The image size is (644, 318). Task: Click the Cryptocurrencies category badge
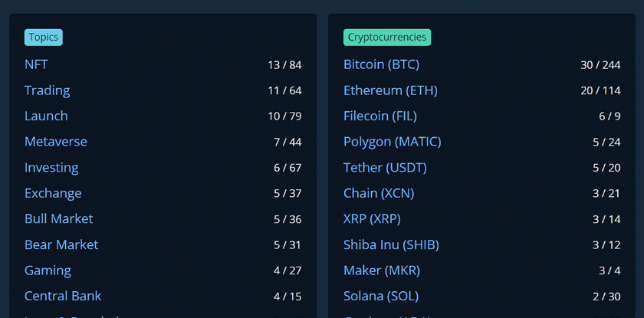(387, 38)
